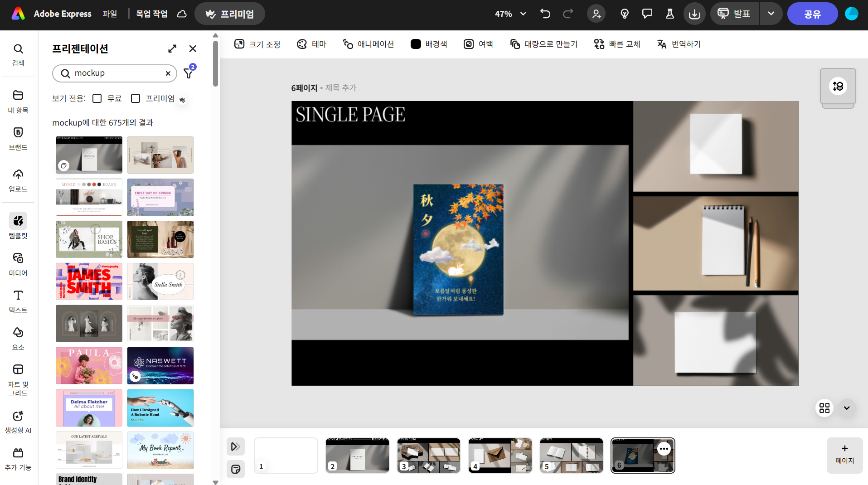Open the 생성형 AI sidebar tool

coord(18,422)
